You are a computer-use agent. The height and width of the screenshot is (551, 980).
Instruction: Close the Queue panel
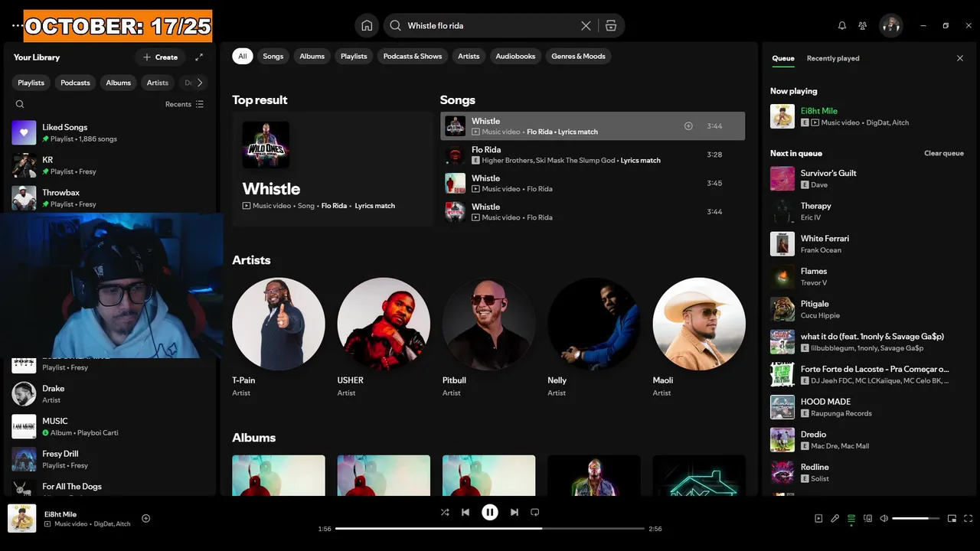point(960,58)
